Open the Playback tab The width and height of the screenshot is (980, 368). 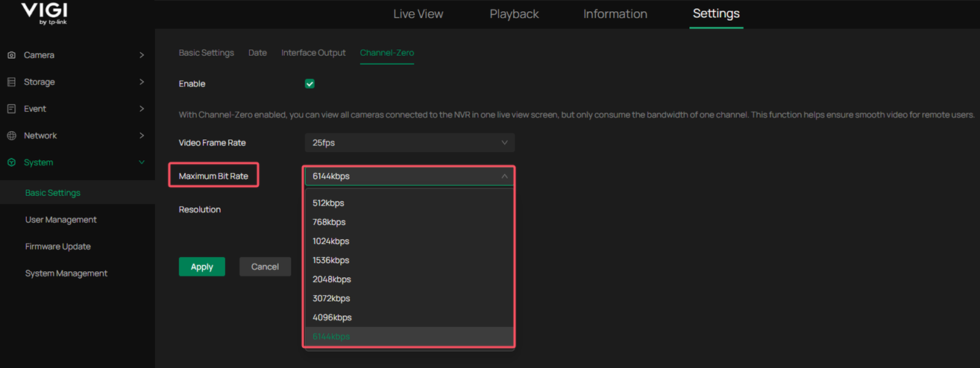pos(514,14)
